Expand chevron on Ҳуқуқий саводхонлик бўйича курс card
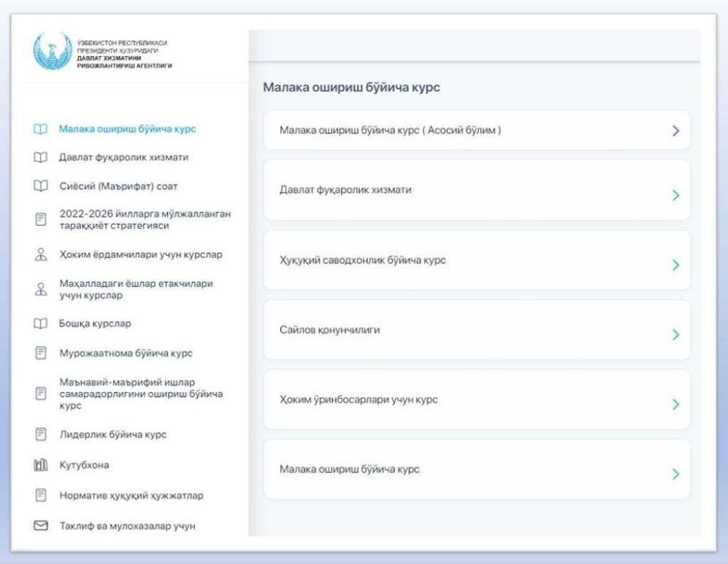 click(675, 265)
